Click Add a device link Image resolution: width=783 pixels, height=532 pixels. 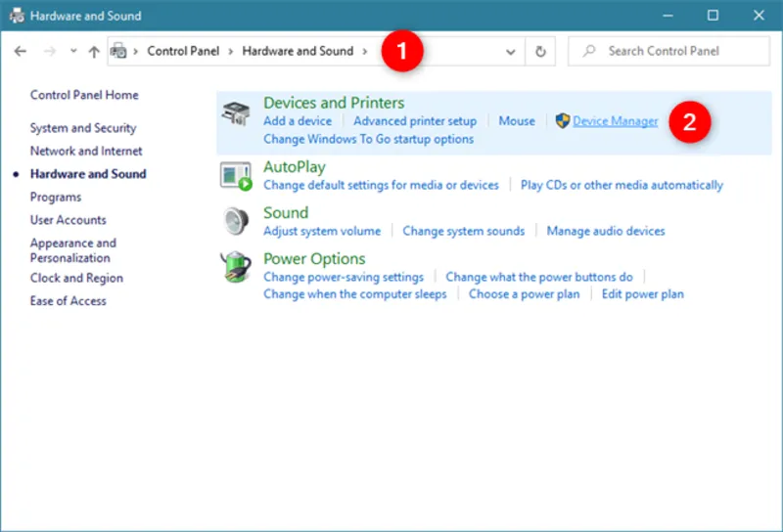(x=298, y=120)
